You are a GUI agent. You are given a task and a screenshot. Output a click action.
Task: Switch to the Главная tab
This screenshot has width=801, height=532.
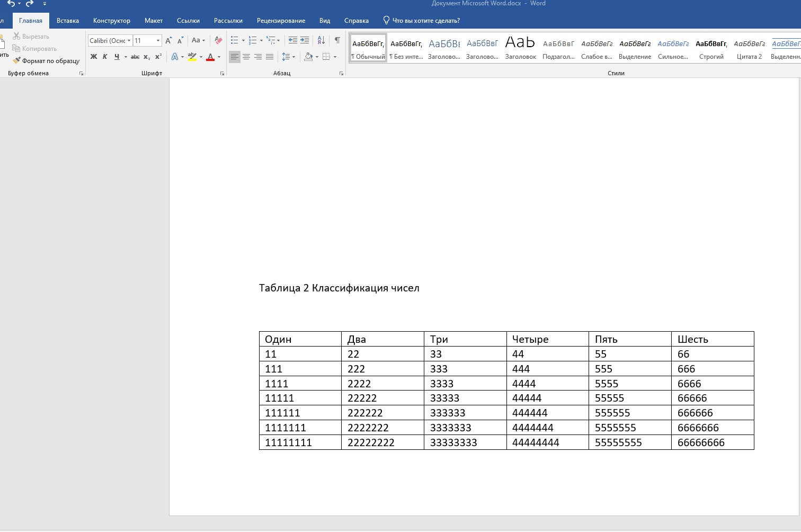(x=31, y=21)
